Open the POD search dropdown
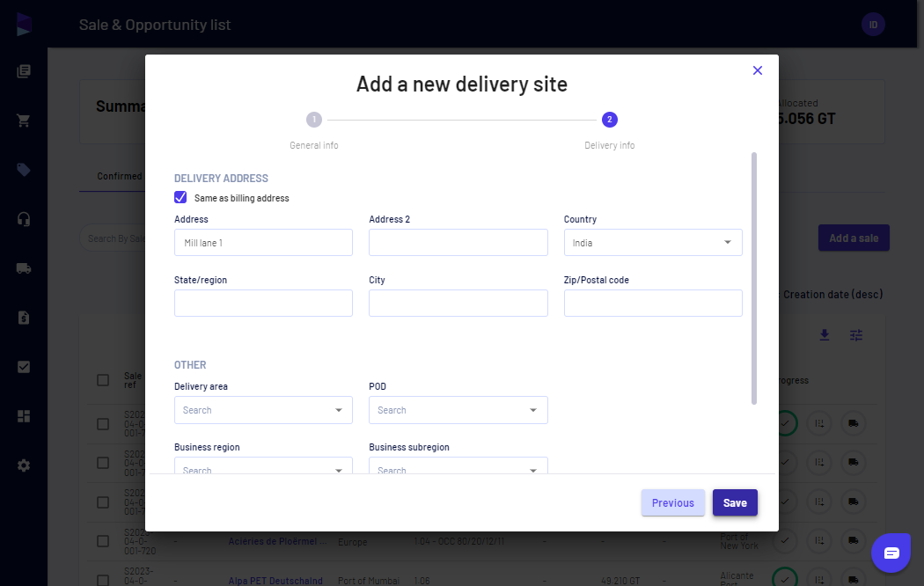The width and height of the screenshot is (924, 586). click(458, 410)
